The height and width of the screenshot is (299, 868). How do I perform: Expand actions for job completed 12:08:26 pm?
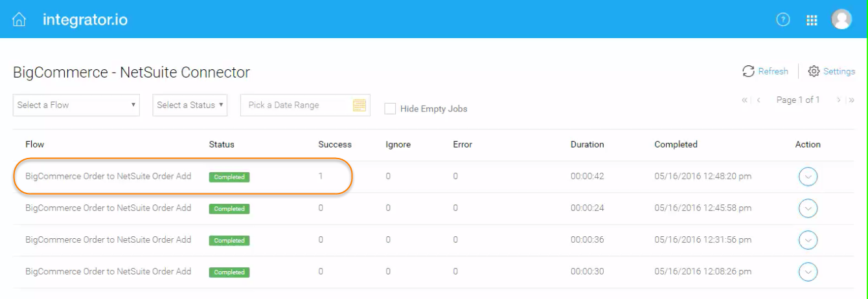[x=808, y=272]
